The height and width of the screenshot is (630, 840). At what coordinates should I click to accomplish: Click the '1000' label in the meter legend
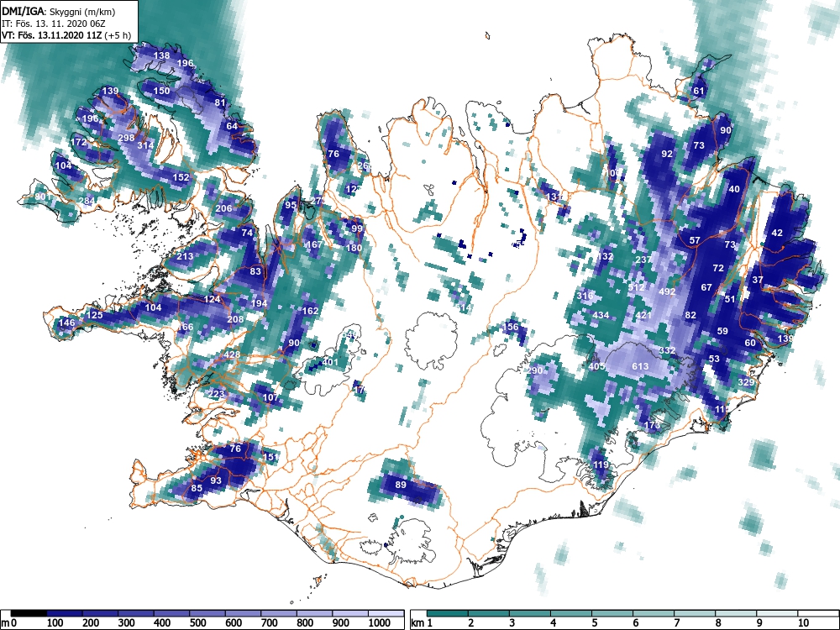[x=380, y=623]
